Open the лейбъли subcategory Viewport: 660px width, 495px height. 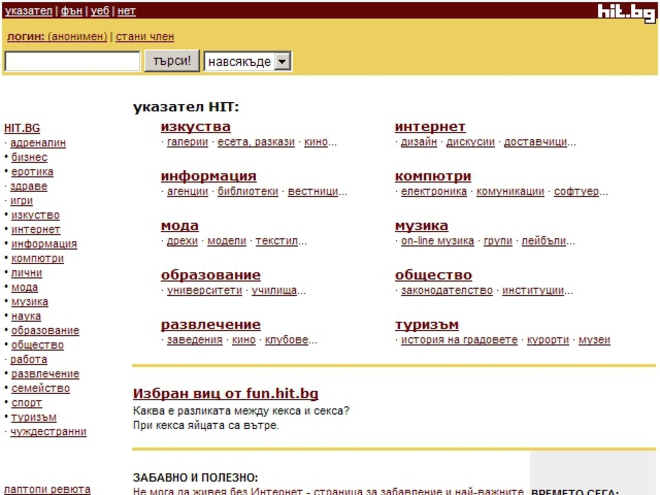pos(544,241)
